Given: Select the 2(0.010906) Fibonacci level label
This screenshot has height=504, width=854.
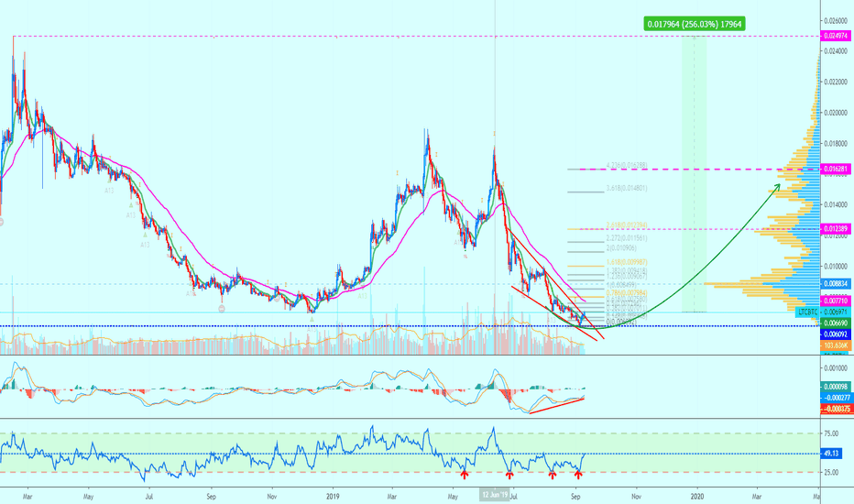Looking at the screenshot, I should pyautogui.click(x=623, y=248).
